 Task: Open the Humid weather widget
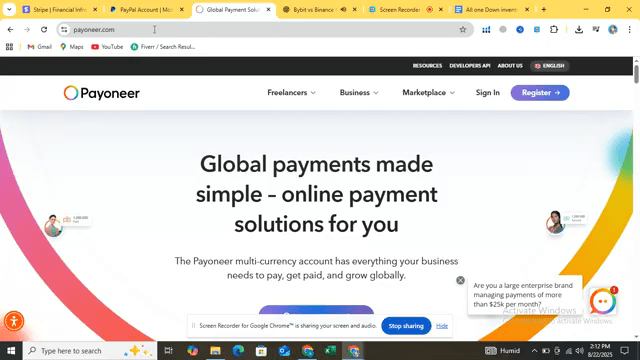(x=502, y=351)
